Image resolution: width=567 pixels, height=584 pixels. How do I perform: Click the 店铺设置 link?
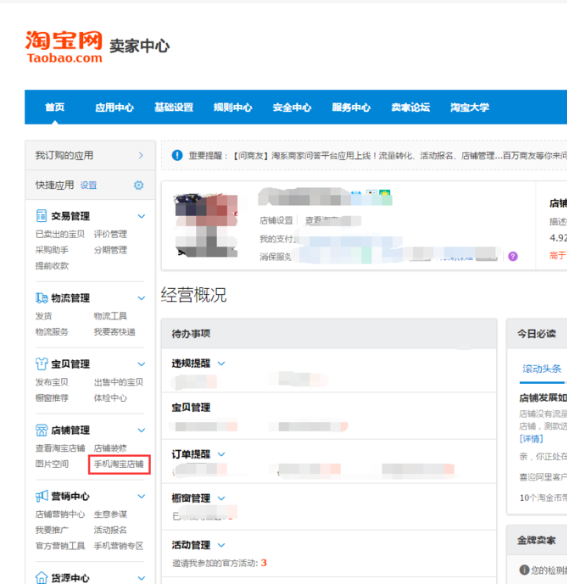pyautogui.click(x=276, y=220)
